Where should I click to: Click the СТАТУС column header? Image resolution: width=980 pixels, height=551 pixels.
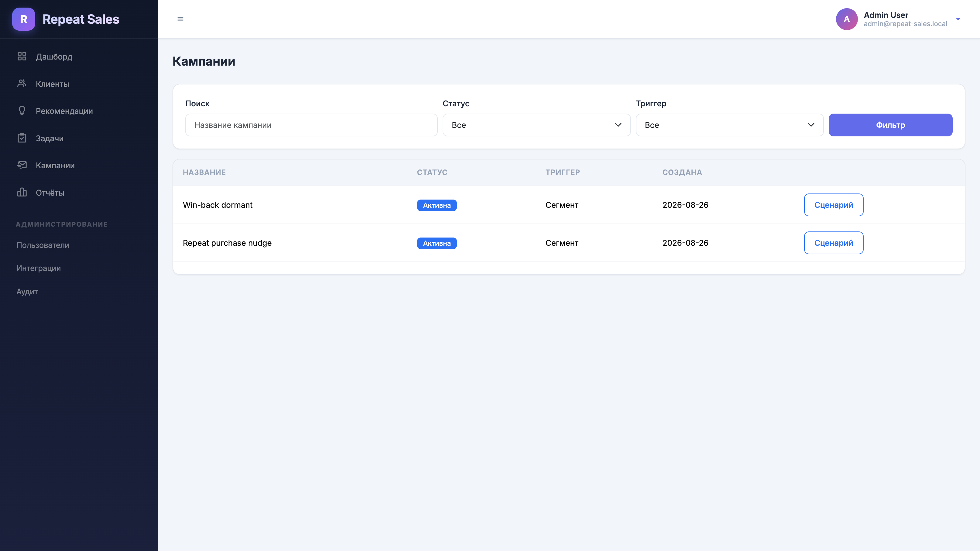coord(432,172)
